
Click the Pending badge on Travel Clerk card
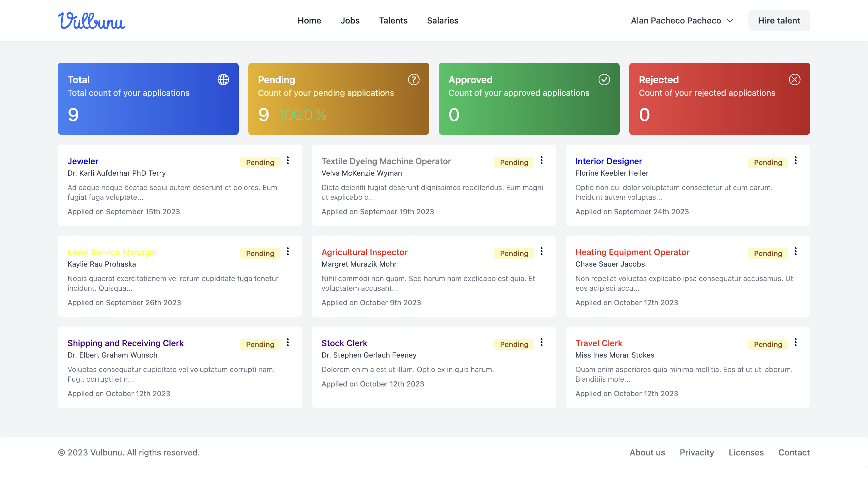point(768,344)
